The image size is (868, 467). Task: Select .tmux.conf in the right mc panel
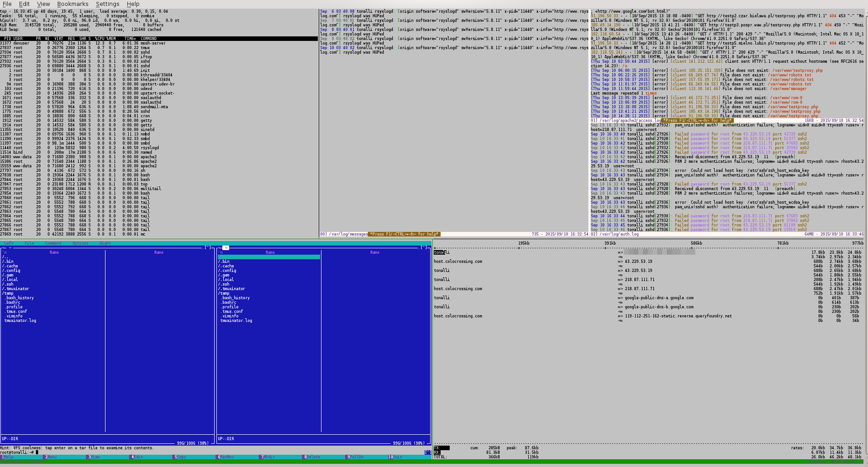pos(232,311)
